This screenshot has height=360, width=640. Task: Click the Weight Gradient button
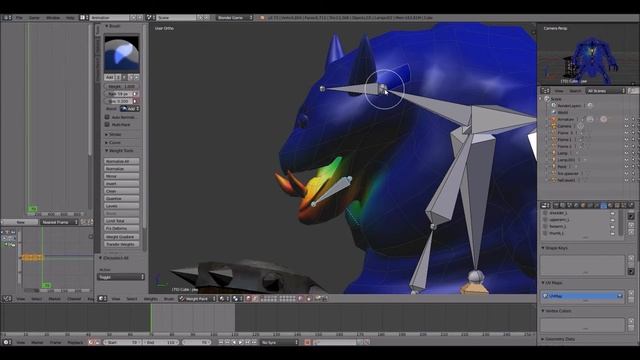(x=122, y=237)
